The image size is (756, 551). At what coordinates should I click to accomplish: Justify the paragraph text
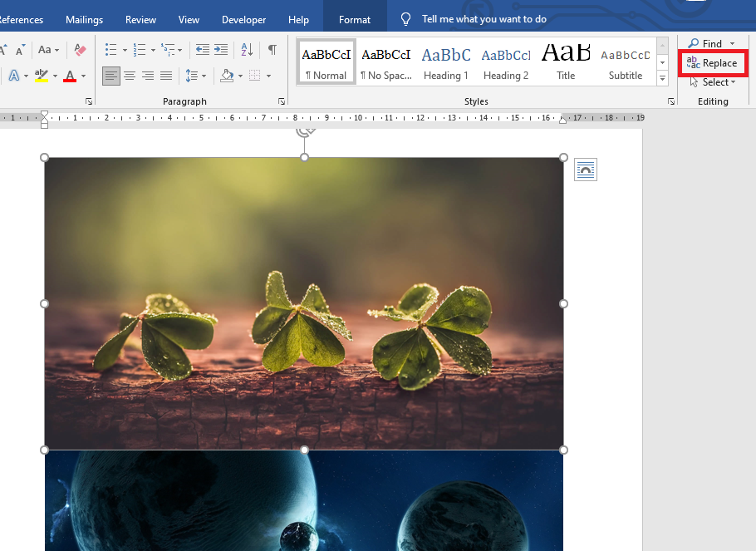click(166, 76)
